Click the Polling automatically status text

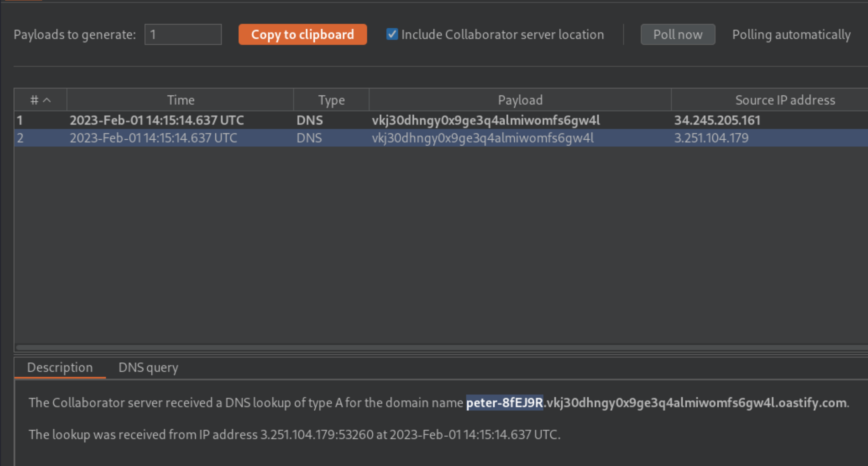[x=791, y=35]
